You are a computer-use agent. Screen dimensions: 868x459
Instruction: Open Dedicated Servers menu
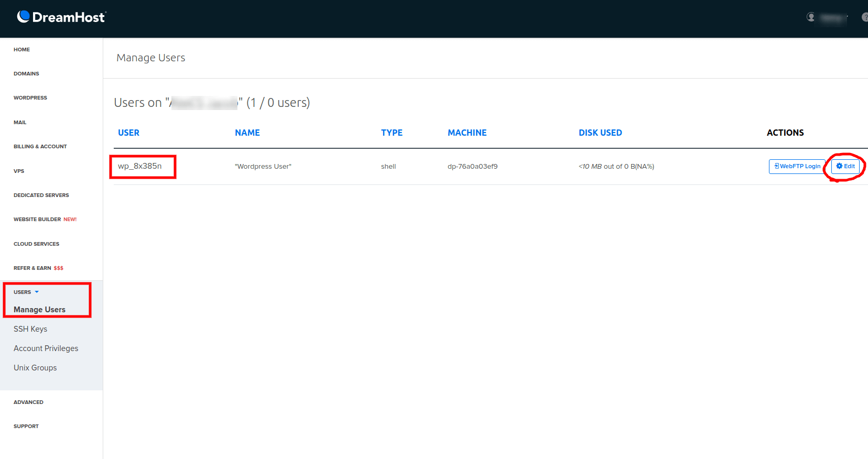(x=41, y=195)
